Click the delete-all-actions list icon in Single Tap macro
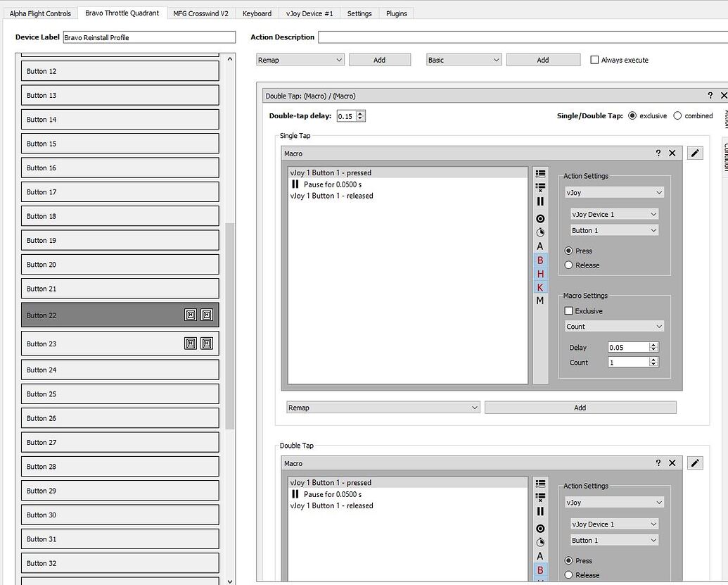This screenshot has height=585, width=728. (x=540, y=187)
